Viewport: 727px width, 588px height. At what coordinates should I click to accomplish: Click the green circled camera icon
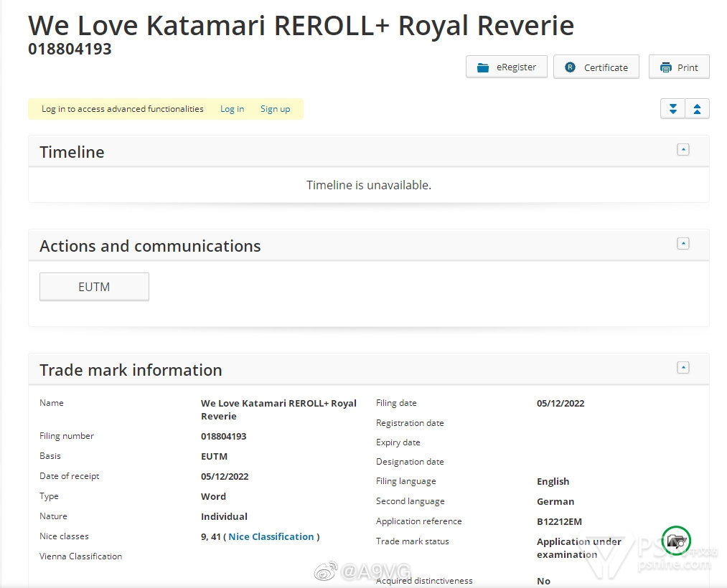tap(677, 541)
